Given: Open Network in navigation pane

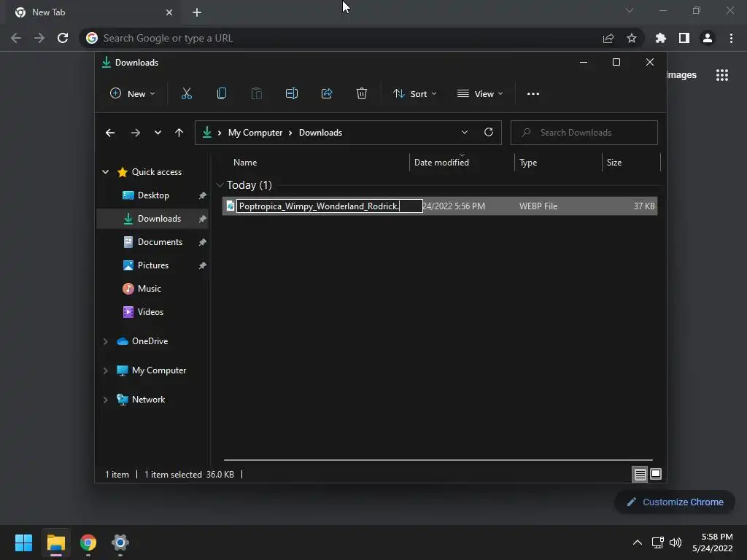Looking at the screenshot, I should coord(148,400).
